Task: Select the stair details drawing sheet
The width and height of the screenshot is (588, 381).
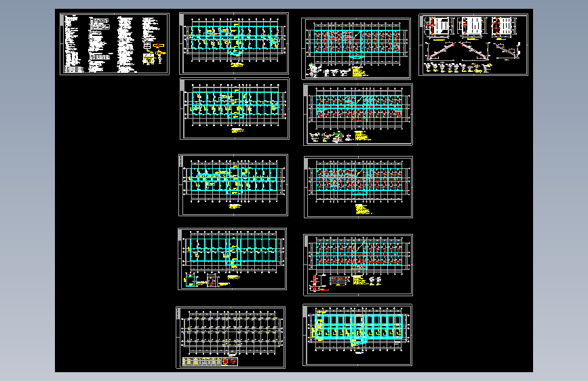Action: 473,45
